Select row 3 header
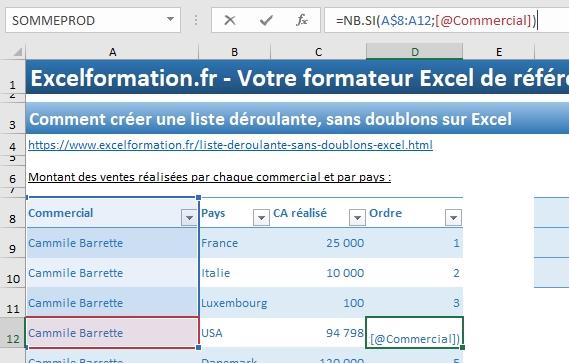 13,119
